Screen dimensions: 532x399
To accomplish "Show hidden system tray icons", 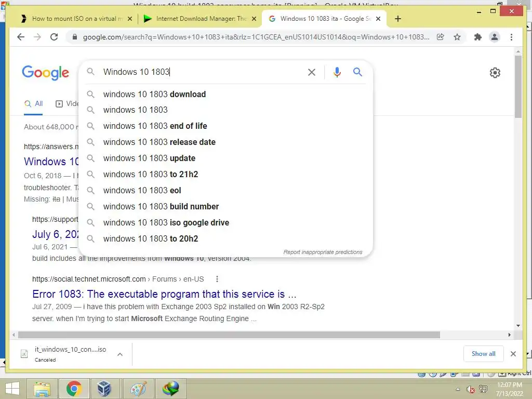I will click(458, 389).
